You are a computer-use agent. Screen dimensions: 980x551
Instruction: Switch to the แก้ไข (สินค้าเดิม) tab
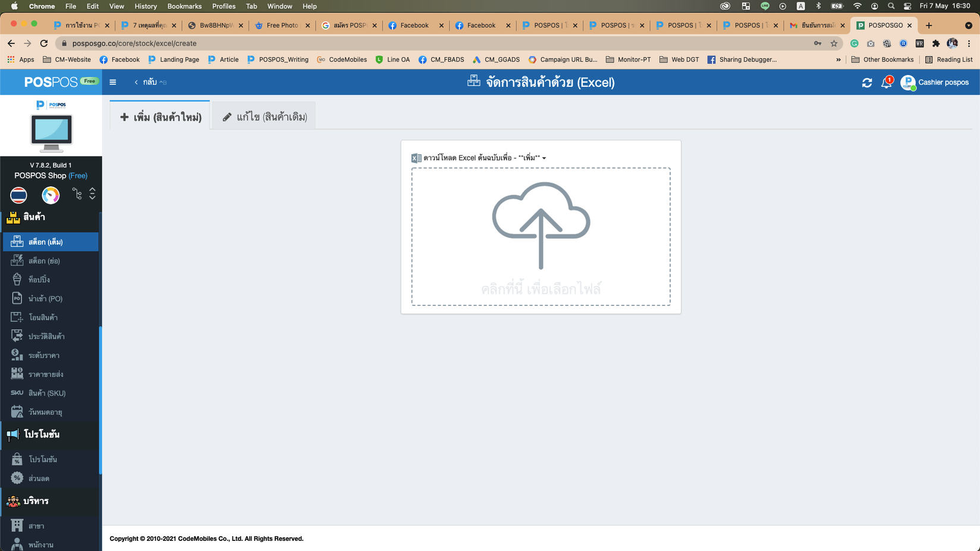265,117
